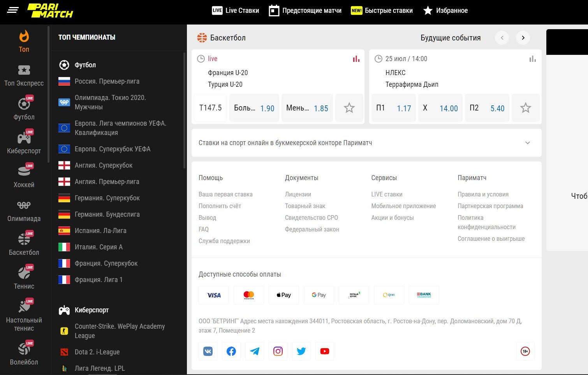The image size is (588, 375).
Task: Open Предстоящие матчи tab
Action: coord(305,11)
